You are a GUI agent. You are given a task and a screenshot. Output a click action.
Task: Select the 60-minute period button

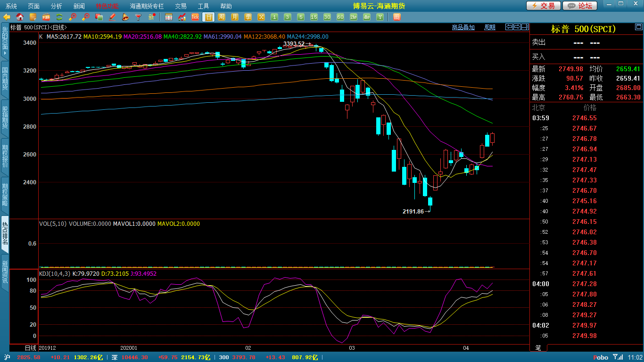(x=340, y=17)
